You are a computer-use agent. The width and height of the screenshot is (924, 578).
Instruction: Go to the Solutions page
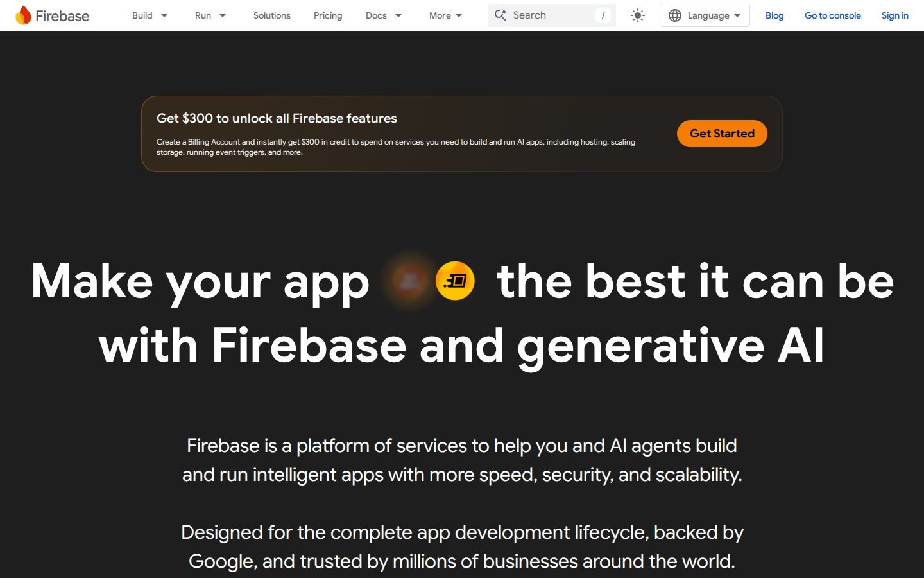271,15
